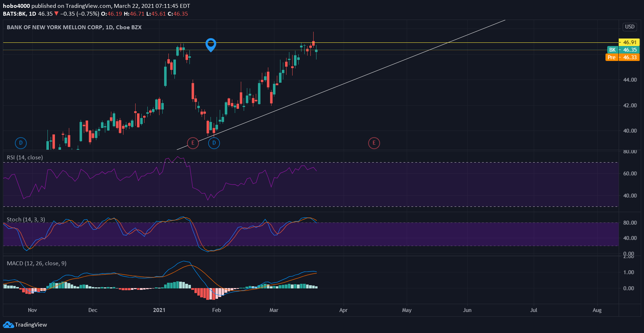Image resolution: width=644 pixels, height=333 pixels.
Task: Click the RSI (14, close) indicator title
Action: (25, 158)
